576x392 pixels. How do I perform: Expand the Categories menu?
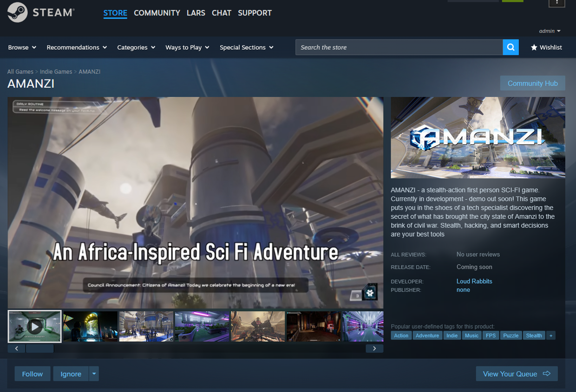point(136,47)
